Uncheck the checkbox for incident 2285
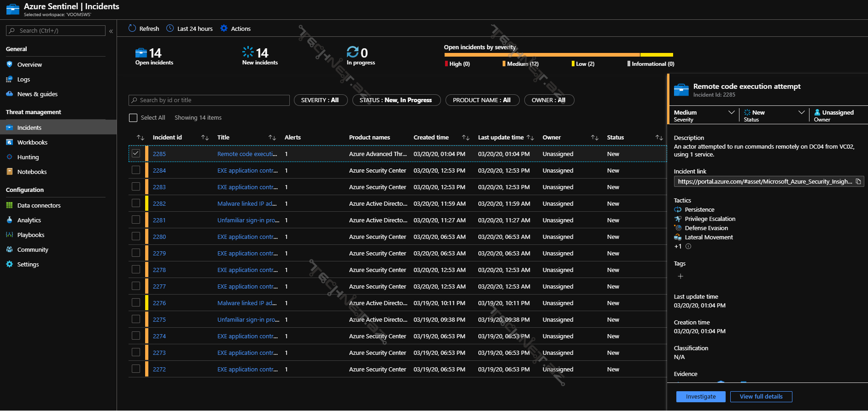 (x=136, y=154)
